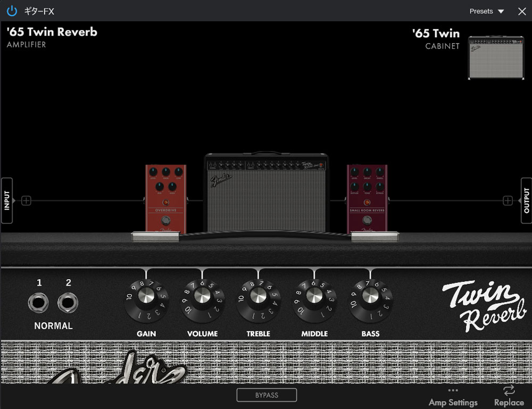Click the GAIN knob

146,301
